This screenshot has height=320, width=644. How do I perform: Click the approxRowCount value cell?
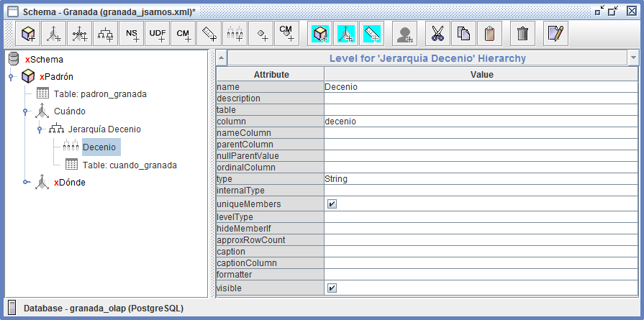[481, 240]
